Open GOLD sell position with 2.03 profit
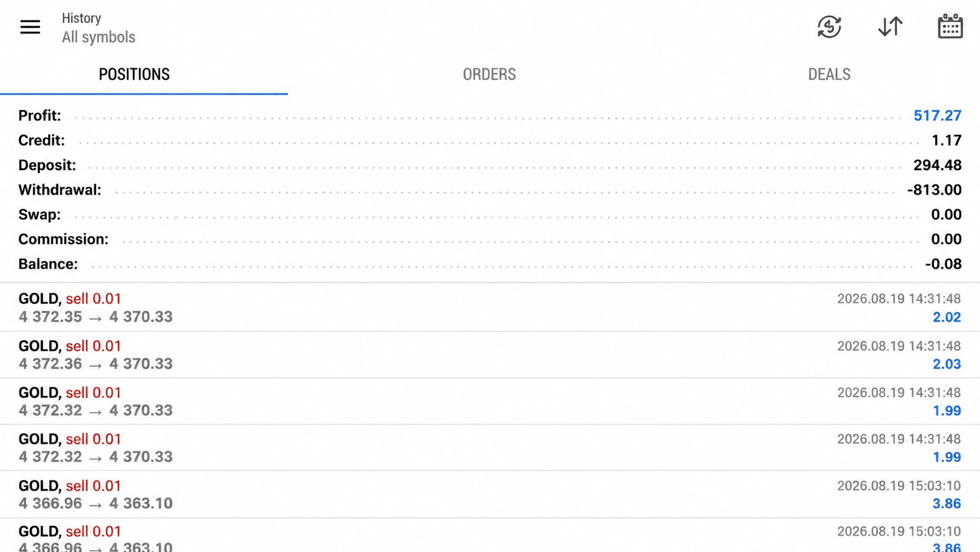 pyautogui.click(x=490, y=354)
